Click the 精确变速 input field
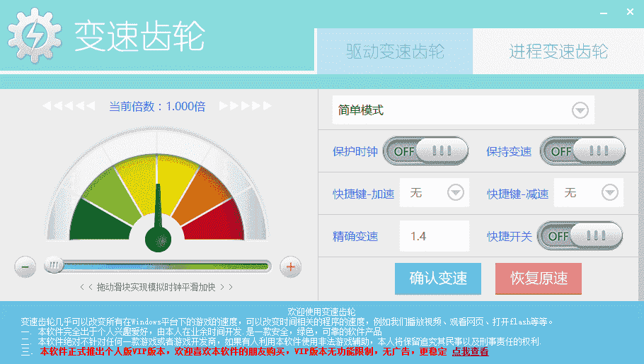Screen dimensions: 644x364 (x=434, y=236)
